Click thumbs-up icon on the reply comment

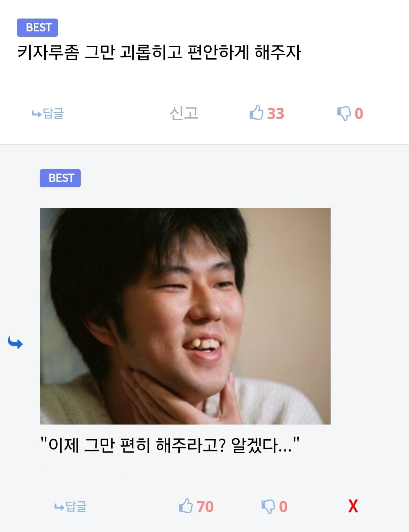[186, 506]
